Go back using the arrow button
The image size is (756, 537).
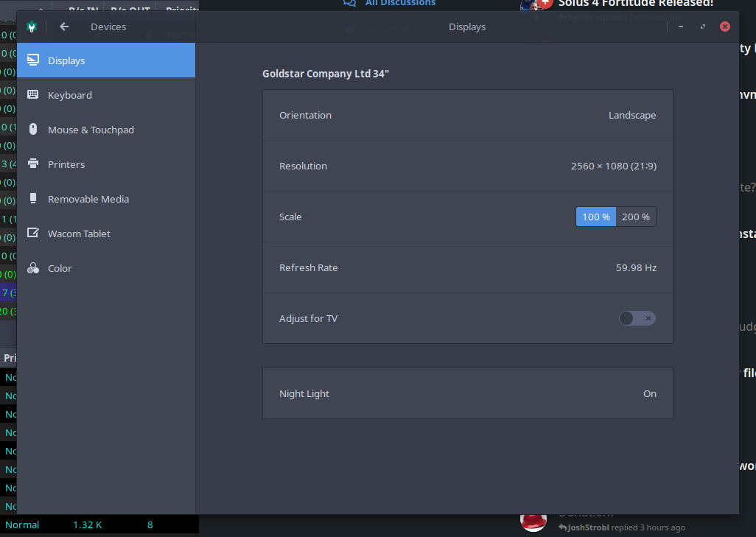tap(64, 27)
